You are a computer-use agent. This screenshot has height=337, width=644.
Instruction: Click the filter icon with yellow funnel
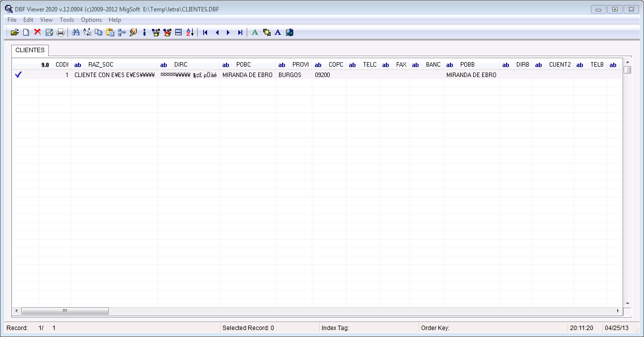156,32
